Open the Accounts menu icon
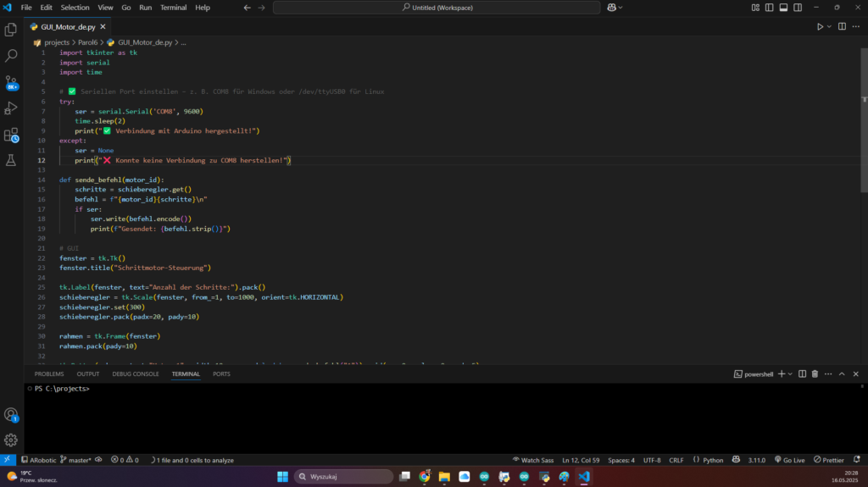 tap(10, 414)
